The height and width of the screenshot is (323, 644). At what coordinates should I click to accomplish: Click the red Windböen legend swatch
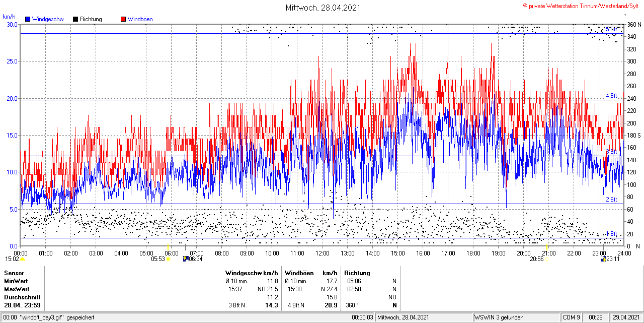123,19
